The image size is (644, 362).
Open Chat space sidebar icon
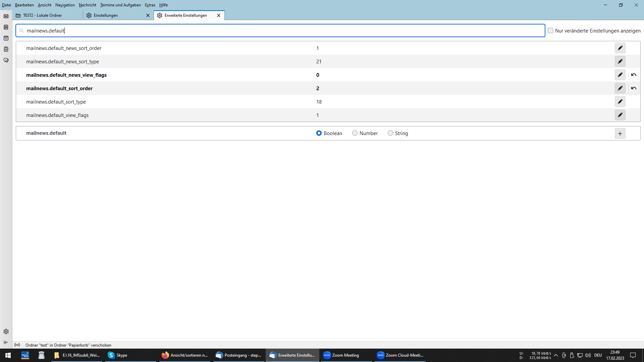click(6, 60)
